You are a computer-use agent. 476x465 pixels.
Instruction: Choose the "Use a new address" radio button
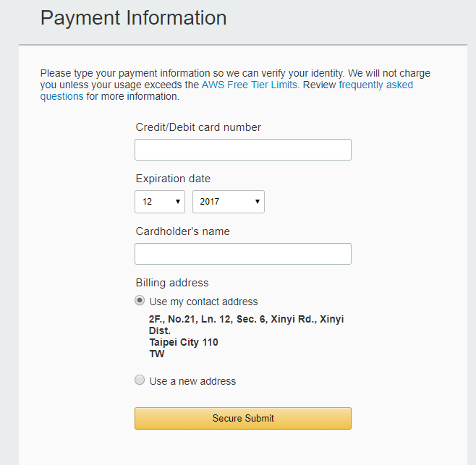point(140,380)
